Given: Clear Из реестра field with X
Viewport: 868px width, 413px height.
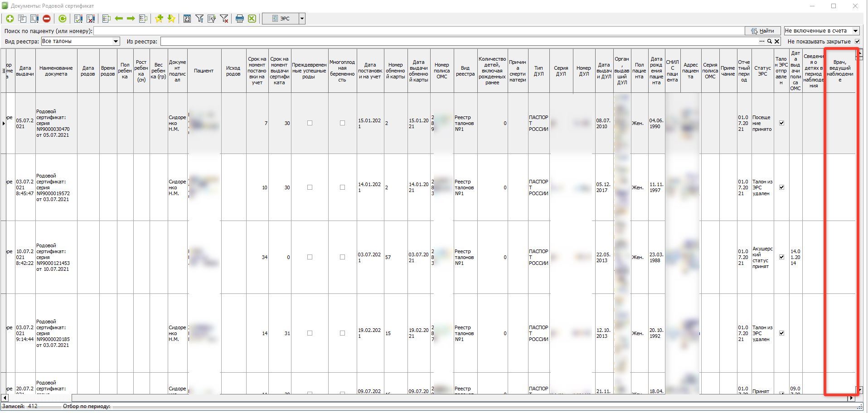Looking at the screenshot, I should pos(776,41).
